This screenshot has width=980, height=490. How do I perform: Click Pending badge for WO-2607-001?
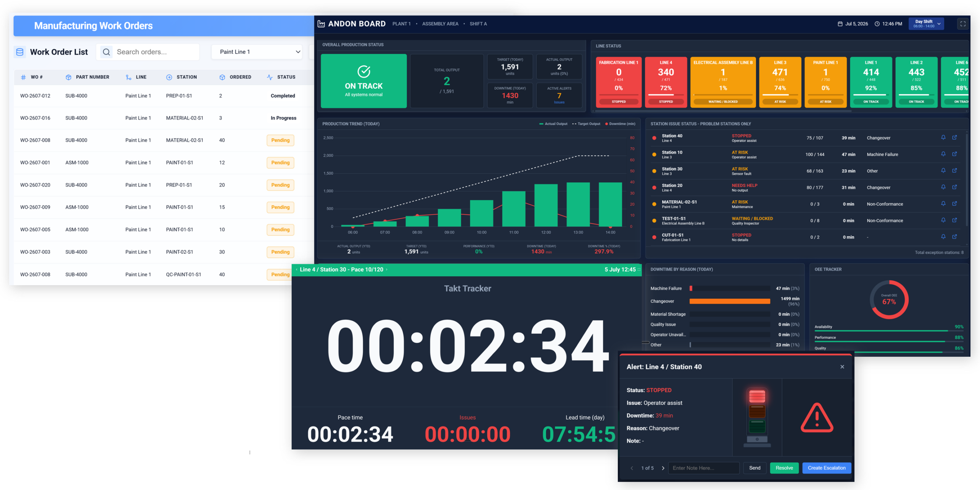[280, 163]
